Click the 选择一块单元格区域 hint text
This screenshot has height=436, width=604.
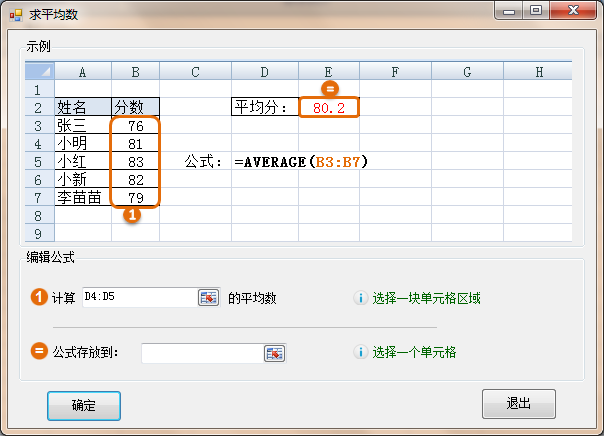coord(426,297)
